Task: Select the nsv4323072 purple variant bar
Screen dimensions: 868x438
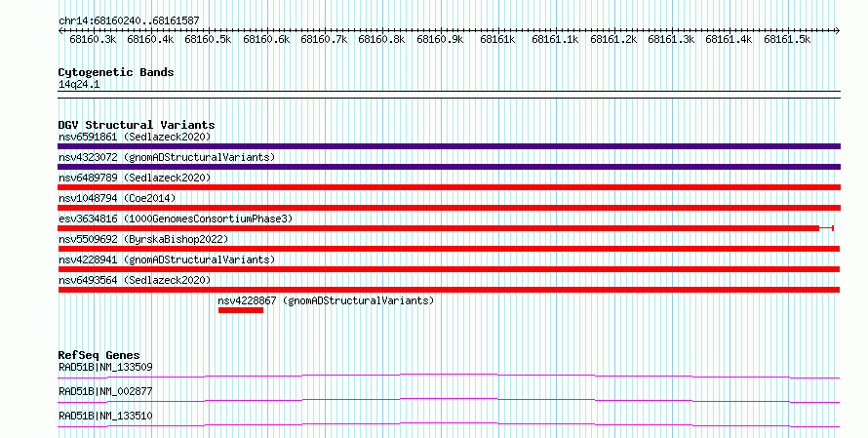Action: click(x=449, y=167)
